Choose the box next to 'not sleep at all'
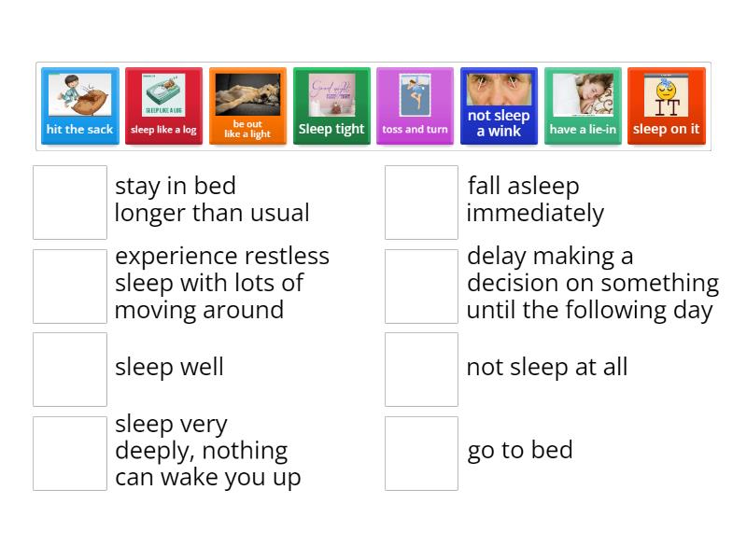 [421, 369]
